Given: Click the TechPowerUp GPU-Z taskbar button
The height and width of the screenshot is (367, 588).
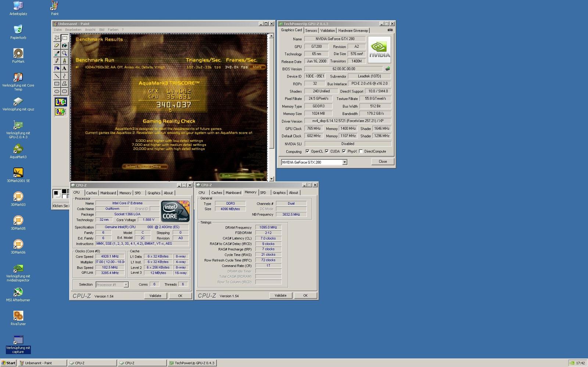Looking at the screenshot, I should tap(192, 363).
